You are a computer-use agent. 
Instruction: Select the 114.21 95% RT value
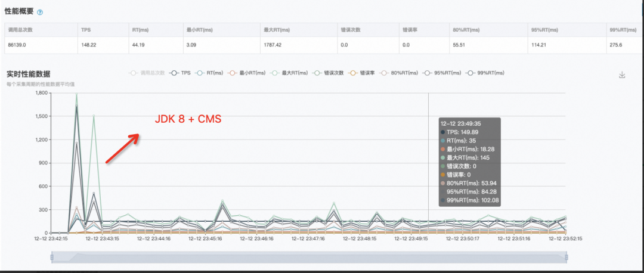(x=538, y=45)
